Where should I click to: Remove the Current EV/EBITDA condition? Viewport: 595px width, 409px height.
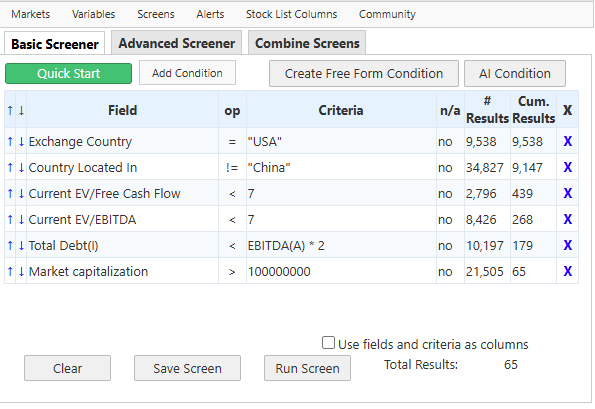tap(567, 219)
